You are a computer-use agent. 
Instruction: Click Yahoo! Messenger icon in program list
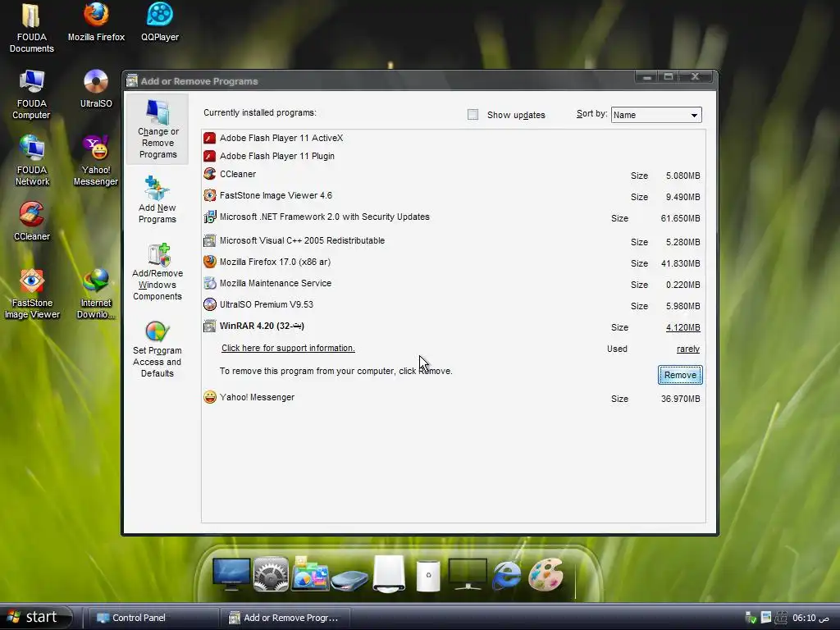coord(209,398)
